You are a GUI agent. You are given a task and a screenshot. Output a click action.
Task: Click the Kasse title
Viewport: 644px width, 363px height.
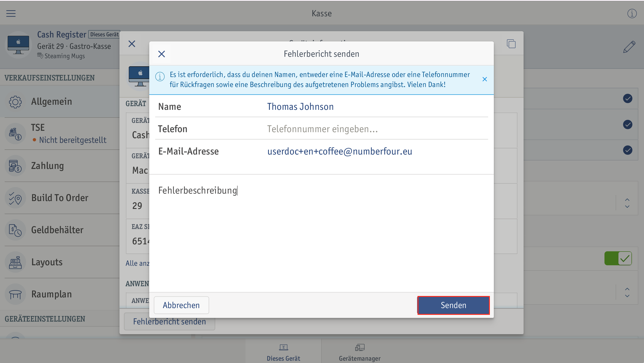[x=322, y=13]
